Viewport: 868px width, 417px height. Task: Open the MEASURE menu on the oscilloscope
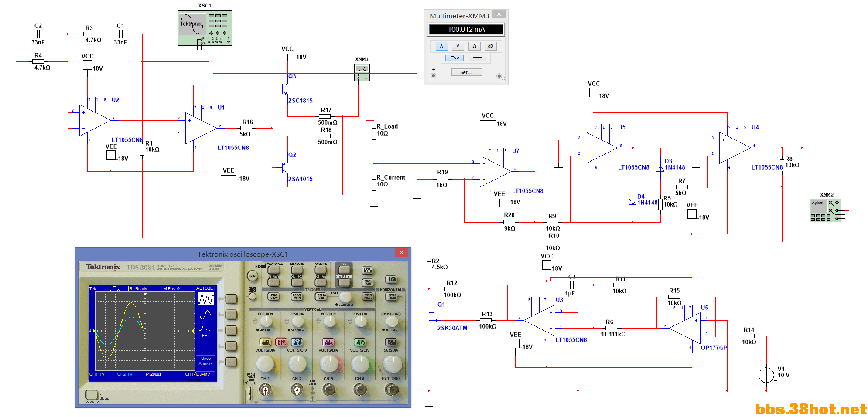297,270
